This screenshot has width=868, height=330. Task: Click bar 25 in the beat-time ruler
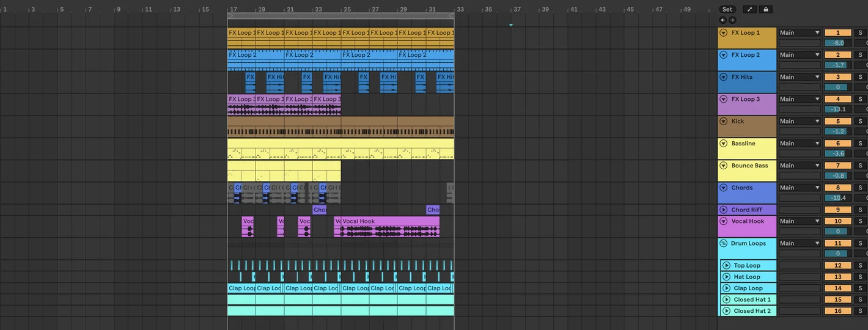pos(347,9)
